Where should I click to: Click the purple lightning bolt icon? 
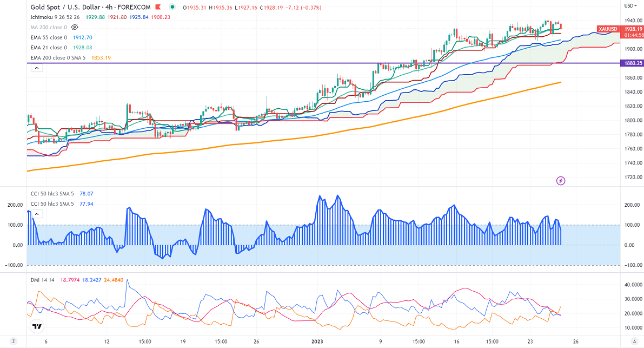point(561,180)
